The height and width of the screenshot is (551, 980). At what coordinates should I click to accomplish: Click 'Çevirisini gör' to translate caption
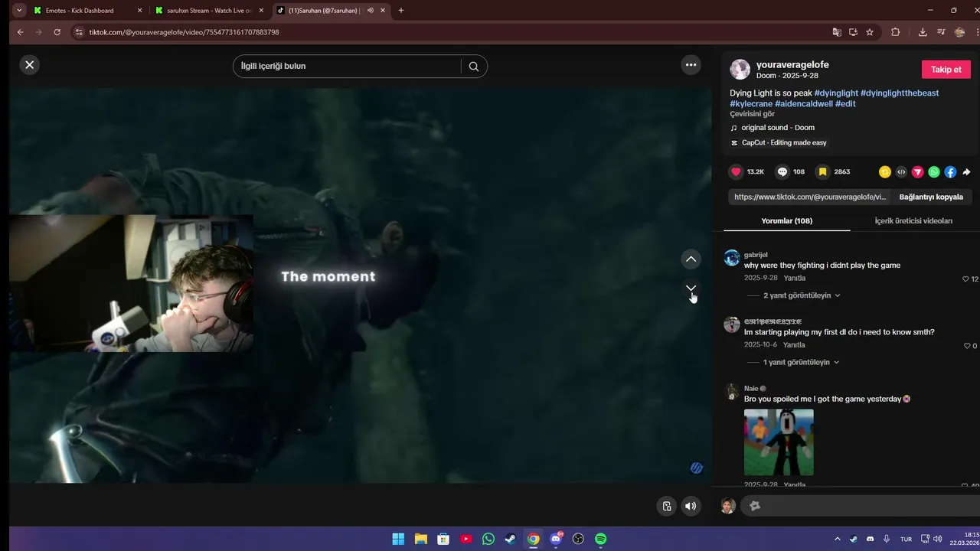[x=752, y=114]
